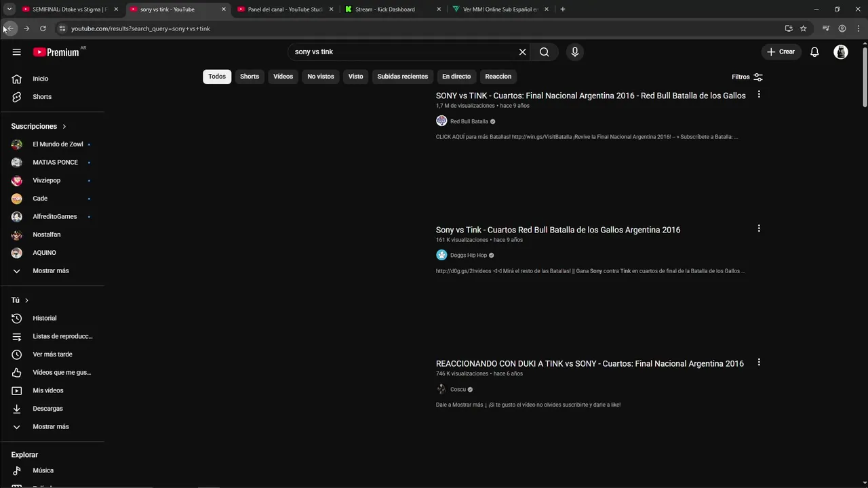Viewport: 868px width, 488px height.
Task: Open Filtros search filters
Action: click(747, 77)
